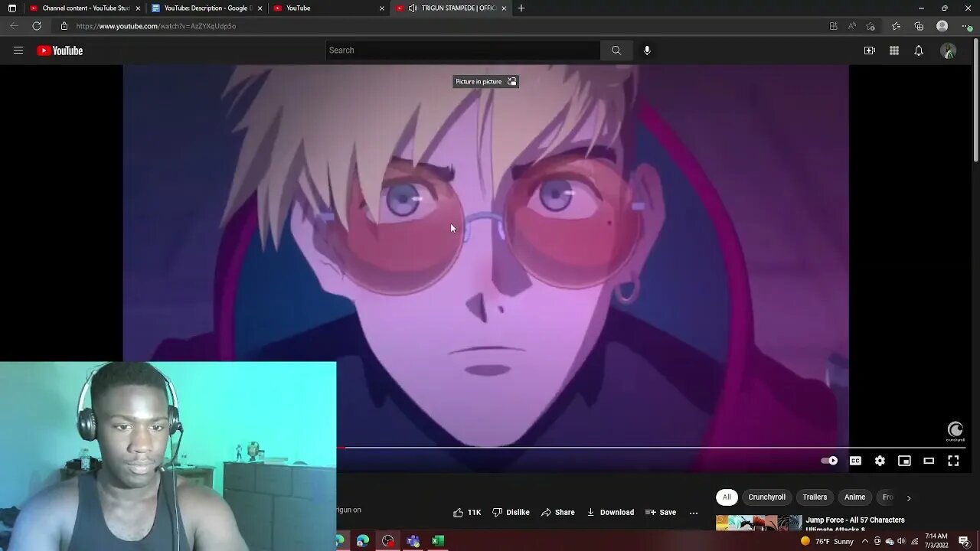Start voice search with the microphone
The height and width of the screenshot is (551, 980).
[x=647, y=51]
